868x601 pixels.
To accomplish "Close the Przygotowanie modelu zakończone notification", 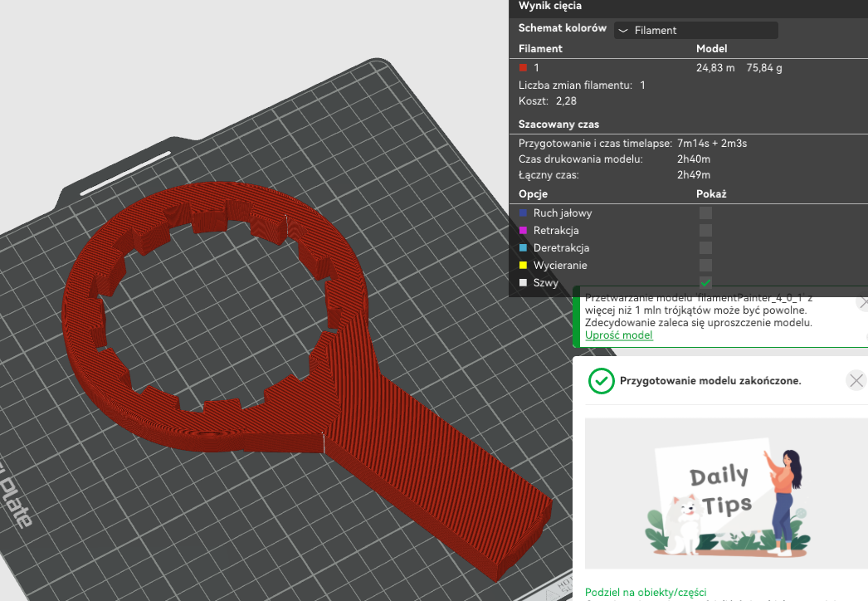I will [856, 380].
